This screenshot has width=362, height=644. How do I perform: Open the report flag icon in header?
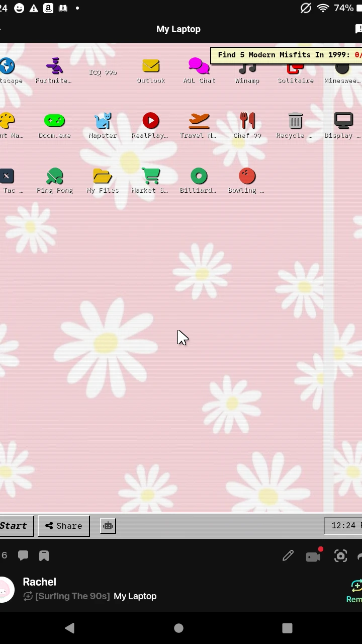[x=358, y=29]
